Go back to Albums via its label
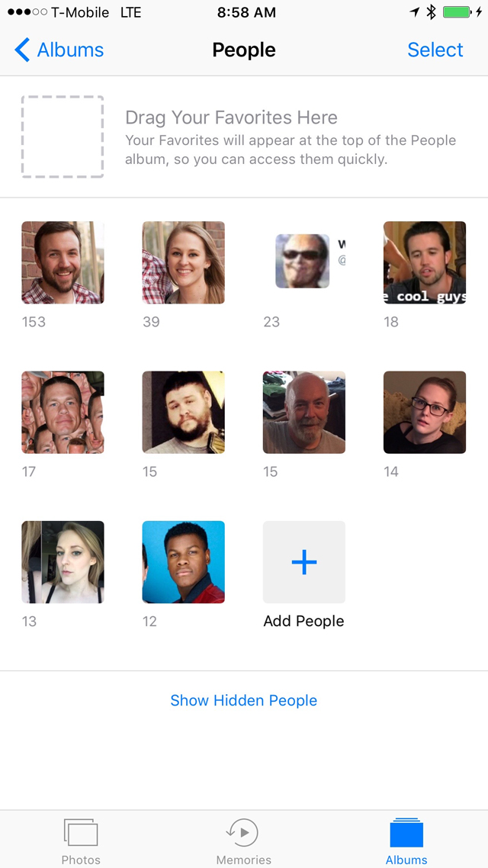 70,50
